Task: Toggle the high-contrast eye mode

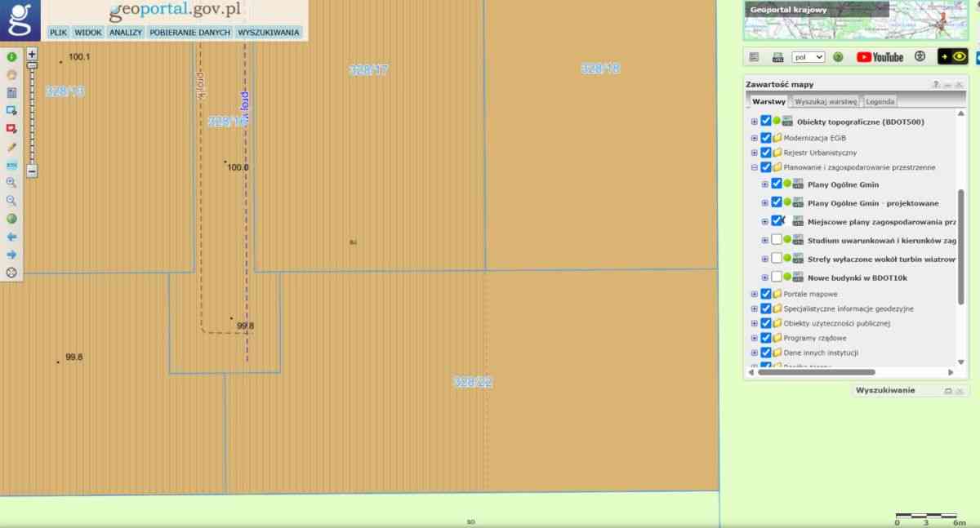Action: [x=952, y=57]
